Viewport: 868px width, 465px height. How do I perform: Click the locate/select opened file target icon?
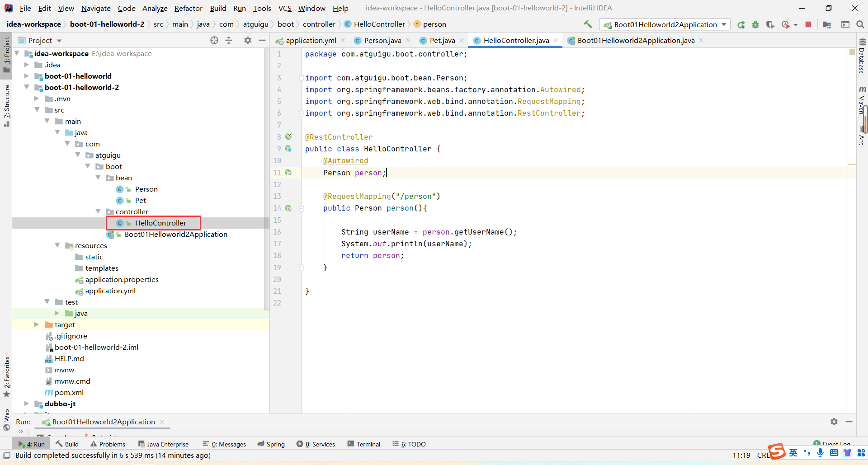214,41
